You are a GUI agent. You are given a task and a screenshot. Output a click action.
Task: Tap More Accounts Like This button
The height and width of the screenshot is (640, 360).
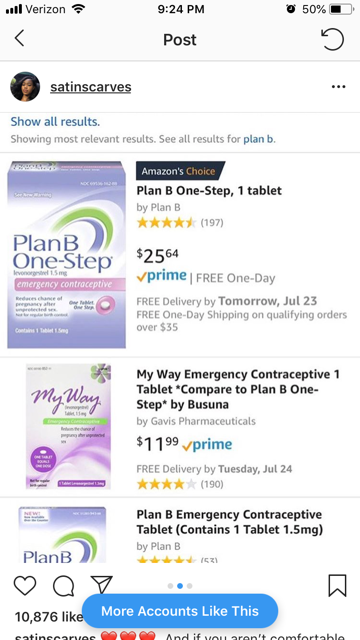pos(180,611)
